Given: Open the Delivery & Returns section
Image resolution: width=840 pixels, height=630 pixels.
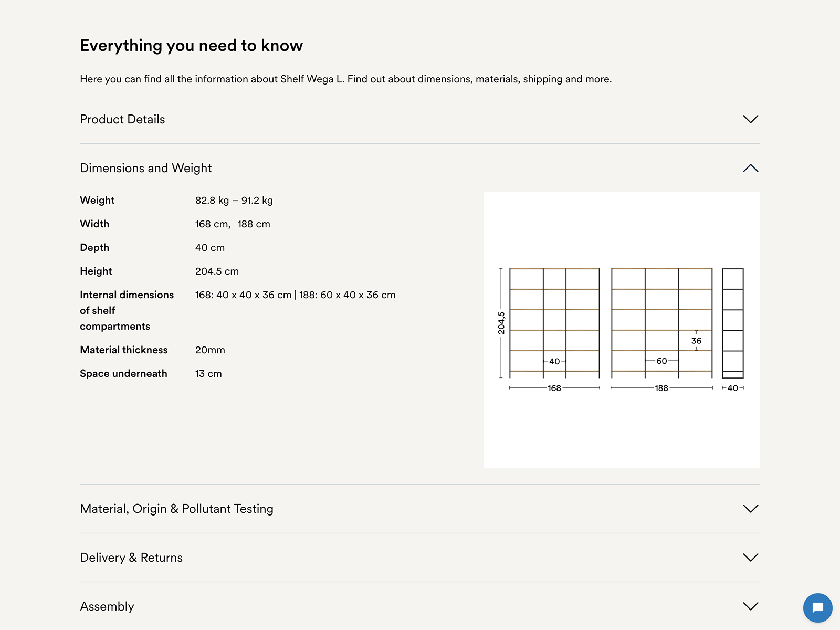Looking at the screenshot, I should click(x=131, y=558).
